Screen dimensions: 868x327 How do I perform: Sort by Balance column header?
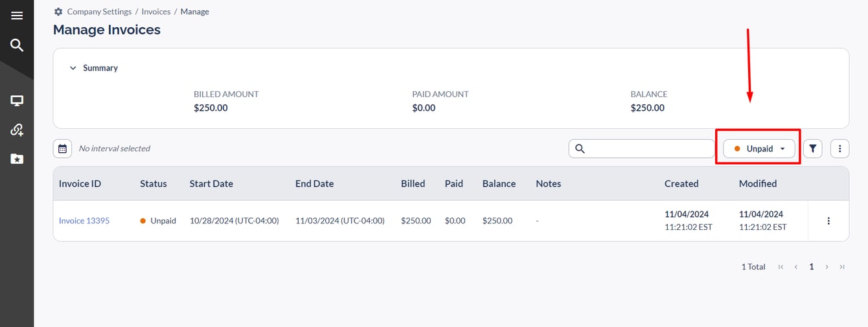point(499,184)
